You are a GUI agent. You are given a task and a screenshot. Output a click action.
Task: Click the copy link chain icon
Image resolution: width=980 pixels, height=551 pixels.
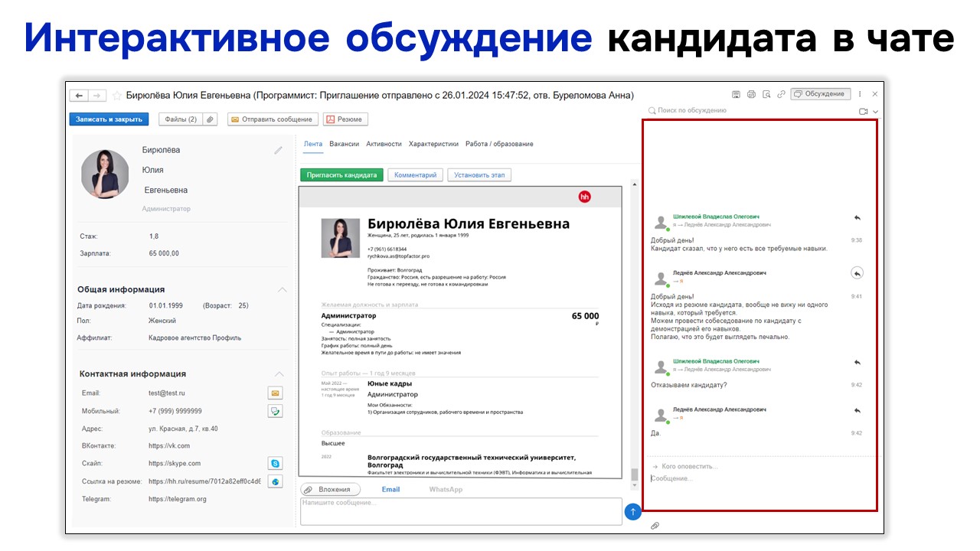click(781, 94)
